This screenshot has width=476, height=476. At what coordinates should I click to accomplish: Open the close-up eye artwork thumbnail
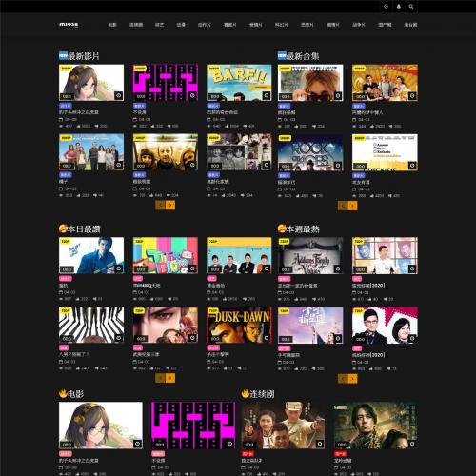pyautogui.click(x=166, y=325)
